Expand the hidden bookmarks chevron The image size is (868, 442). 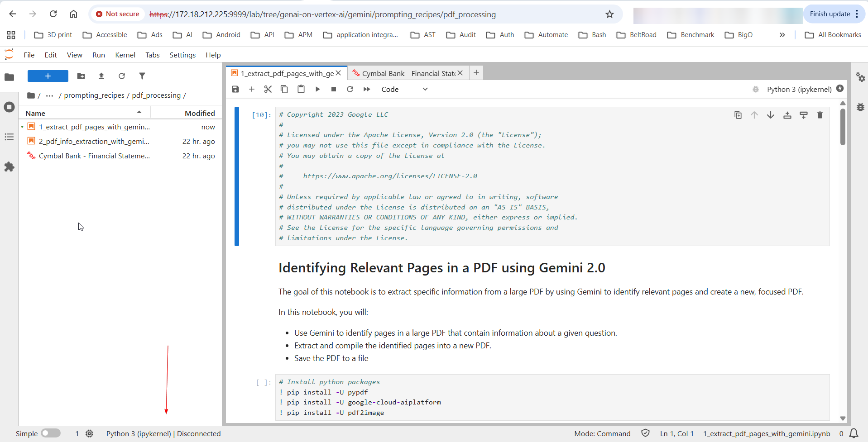coord(782,35)
